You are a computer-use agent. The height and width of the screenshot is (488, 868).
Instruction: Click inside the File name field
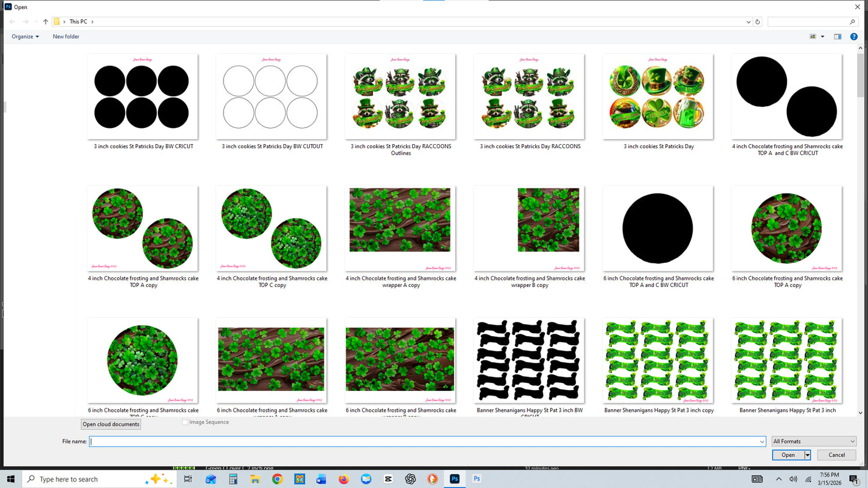pyautogui.click(x=420, y=441)
